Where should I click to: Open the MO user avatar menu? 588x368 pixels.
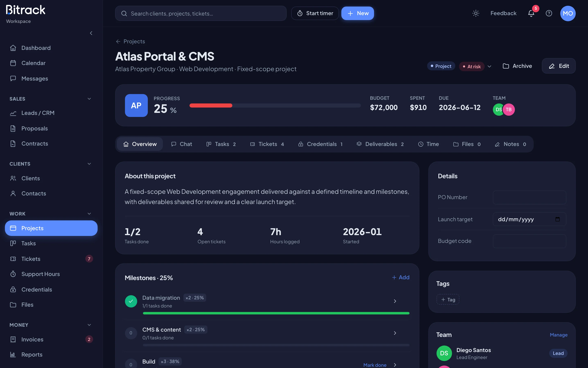point(568,13)
